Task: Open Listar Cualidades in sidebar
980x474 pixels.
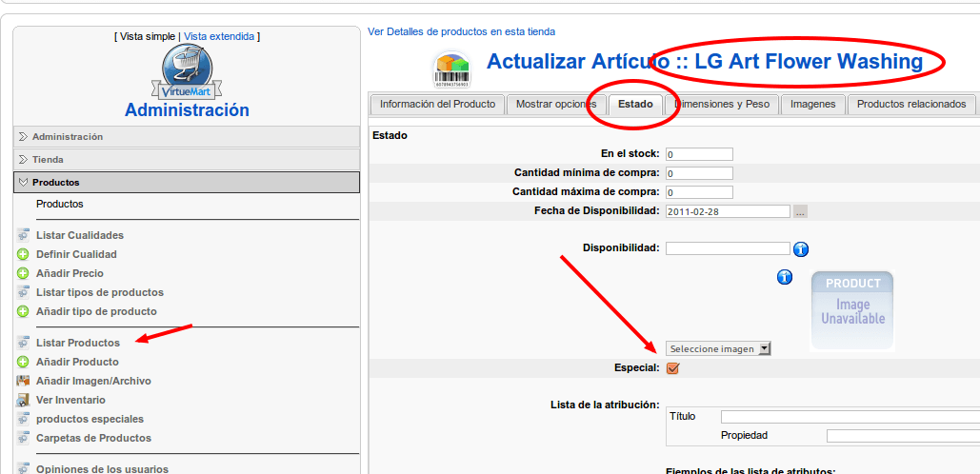Action: tap(80, 235)
